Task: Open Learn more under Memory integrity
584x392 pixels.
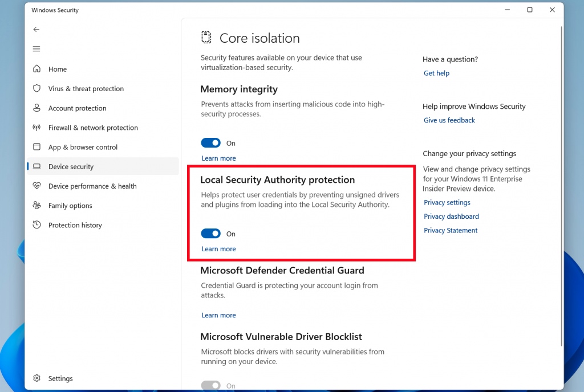Action: click(x=218, y=158)
